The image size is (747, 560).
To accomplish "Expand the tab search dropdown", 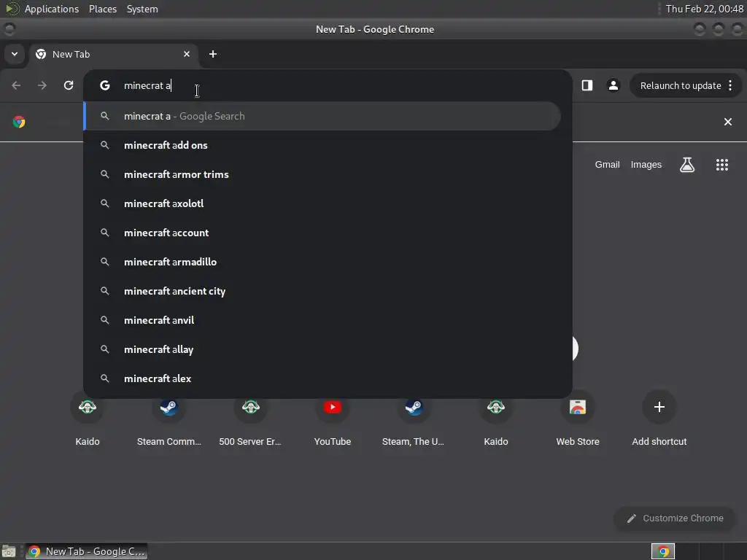I will pyautogui.click(x=15, y=54).
